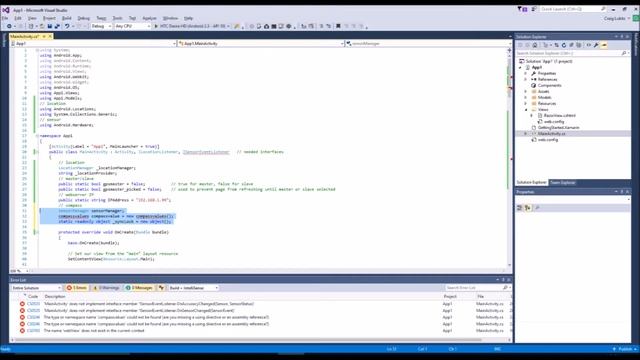The height and width of the screenshot is (360, 640).
Task: Select MainActivity.cs in Solution Explorer
Action: point(551,133)
